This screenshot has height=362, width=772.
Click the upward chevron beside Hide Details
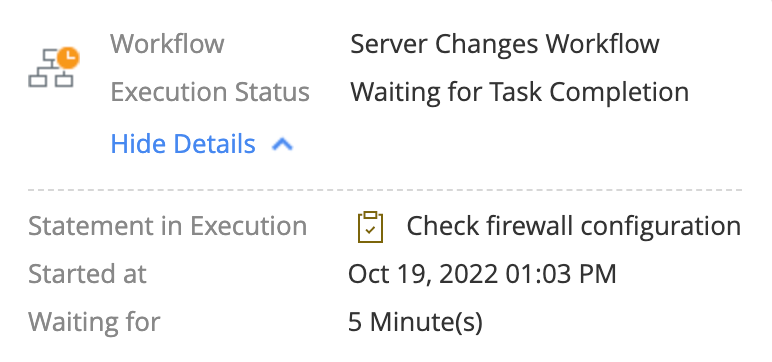pos(283,144)
